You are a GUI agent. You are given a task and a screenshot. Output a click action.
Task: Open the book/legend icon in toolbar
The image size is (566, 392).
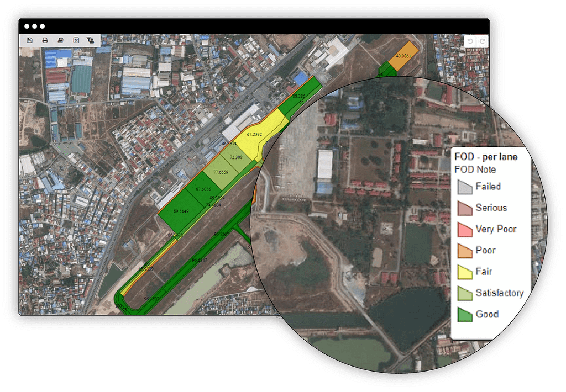tap(61, 40)
